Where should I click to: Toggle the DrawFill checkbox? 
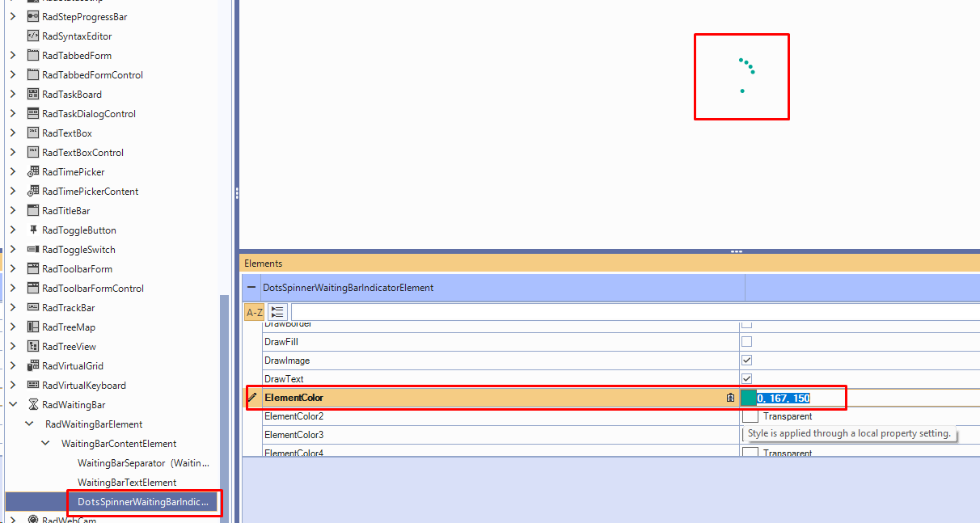click(x=747, y=342)
